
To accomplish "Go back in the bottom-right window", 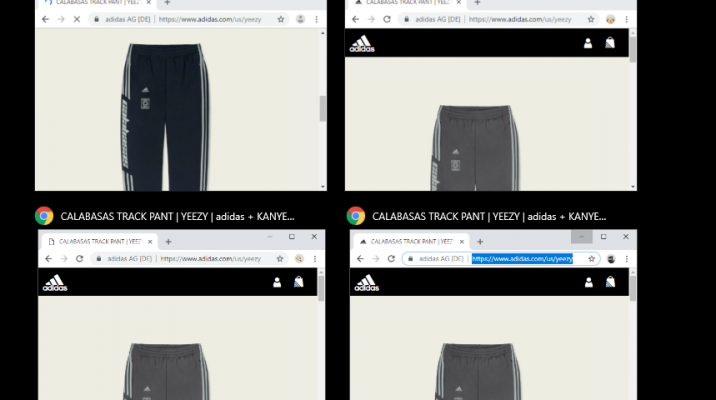I will point(361,258).
